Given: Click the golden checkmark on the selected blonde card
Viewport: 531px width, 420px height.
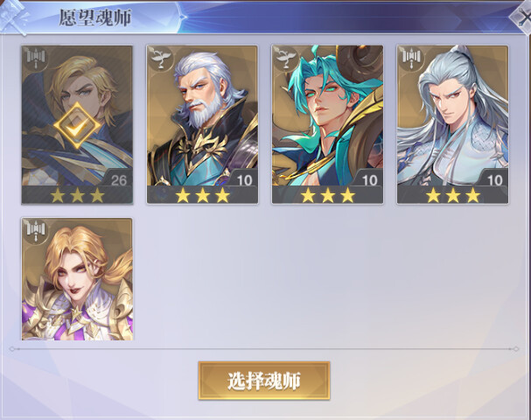Looking at the screenshot, I should 77,126.
